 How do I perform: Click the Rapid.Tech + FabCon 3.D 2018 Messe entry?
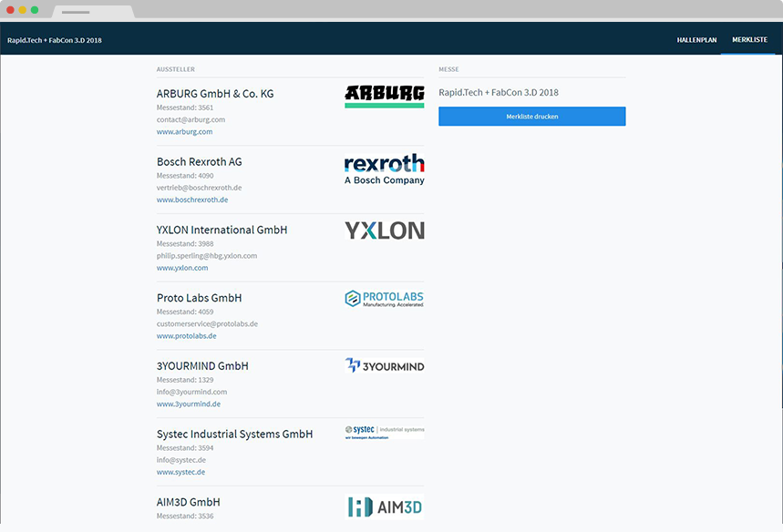coord(499,92)
